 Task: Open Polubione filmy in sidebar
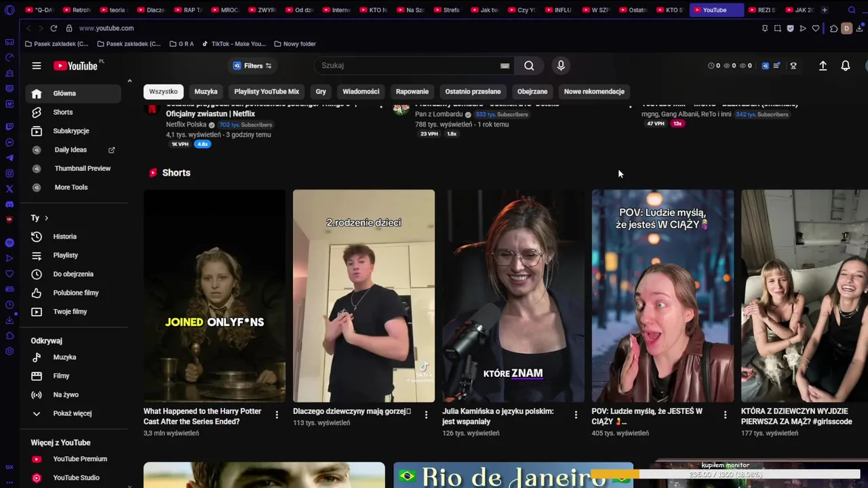pos(73,293)
